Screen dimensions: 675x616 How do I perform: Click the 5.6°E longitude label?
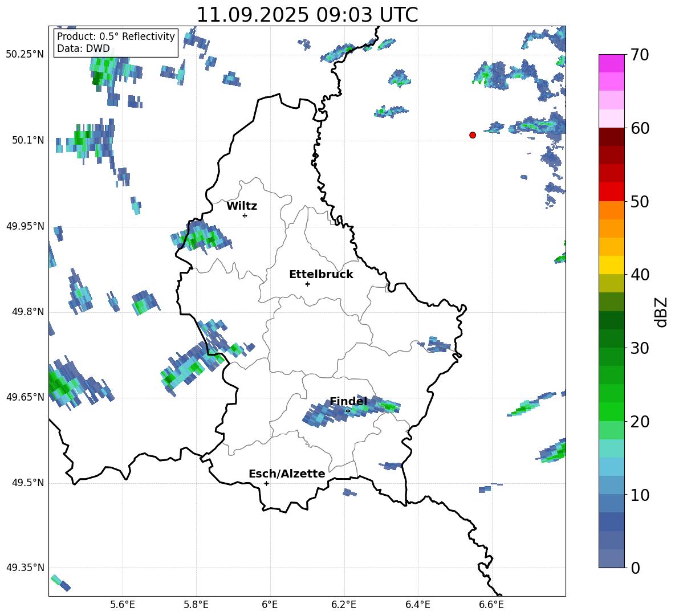(x=123, y=605)
